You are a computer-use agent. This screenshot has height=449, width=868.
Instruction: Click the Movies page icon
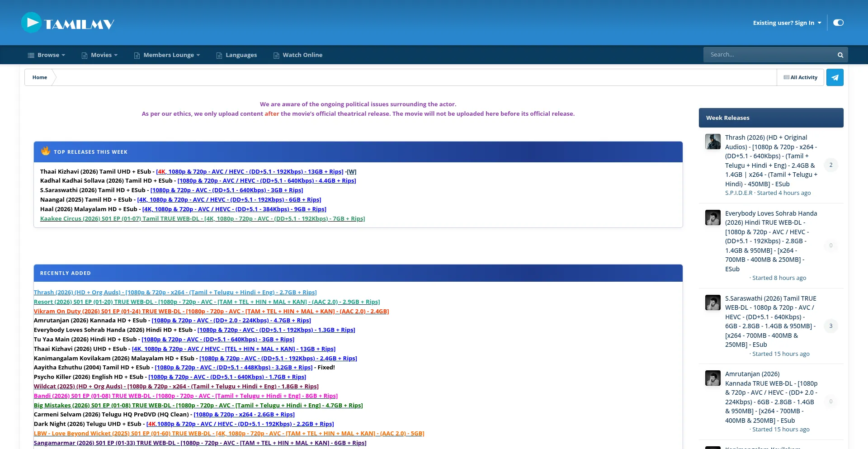click(85, 56)
